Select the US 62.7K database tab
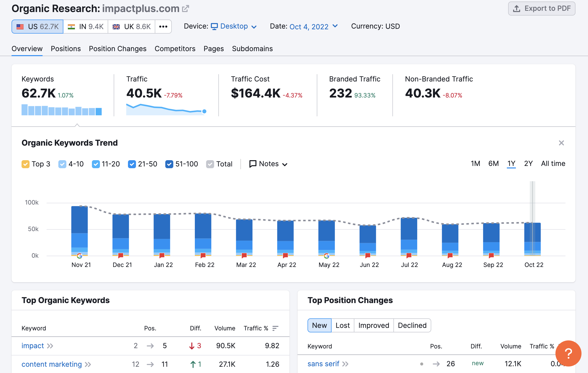 tap(37, 27)
